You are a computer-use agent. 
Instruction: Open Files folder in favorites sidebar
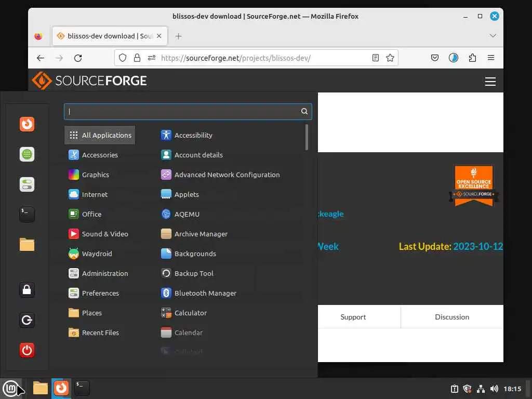pos(27,245)
